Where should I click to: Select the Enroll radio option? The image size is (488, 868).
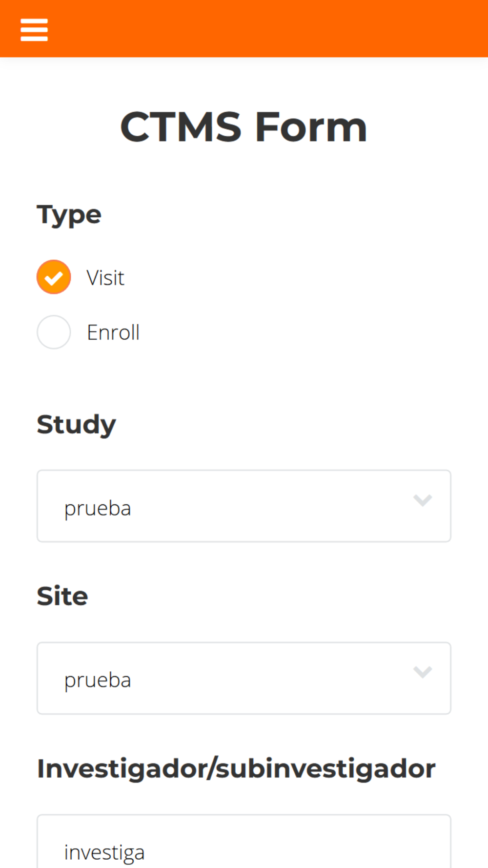[x=54, y=332]
